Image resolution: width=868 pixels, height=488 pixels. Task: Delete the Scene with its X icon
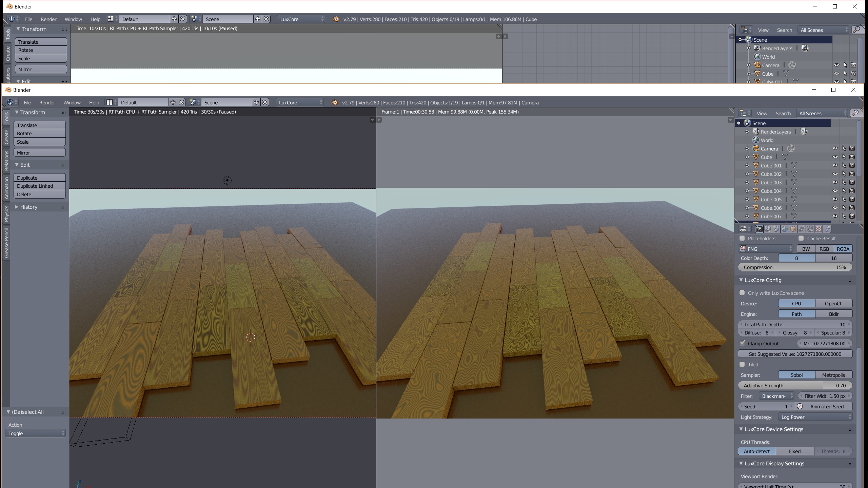pos(265,102)
